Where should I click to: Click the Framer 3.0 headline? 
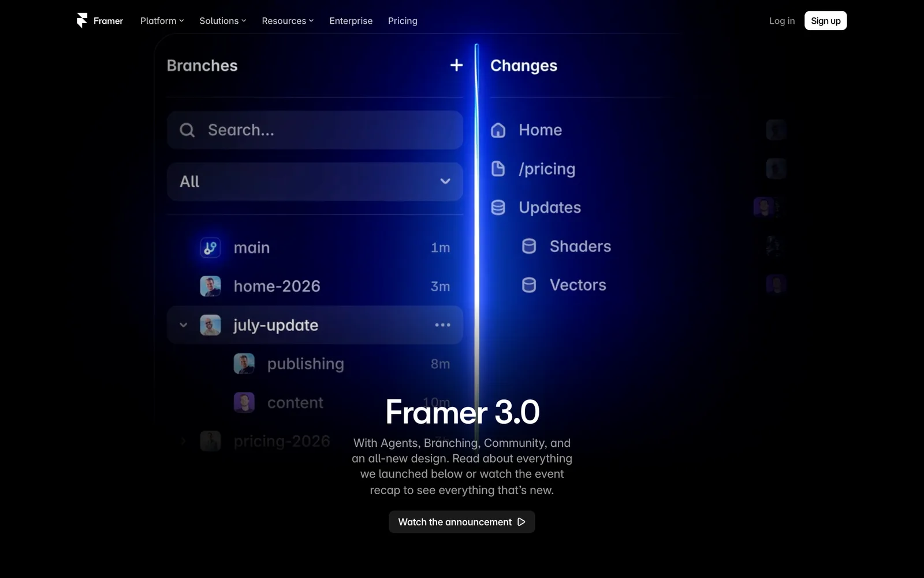[x=462, y=412]
